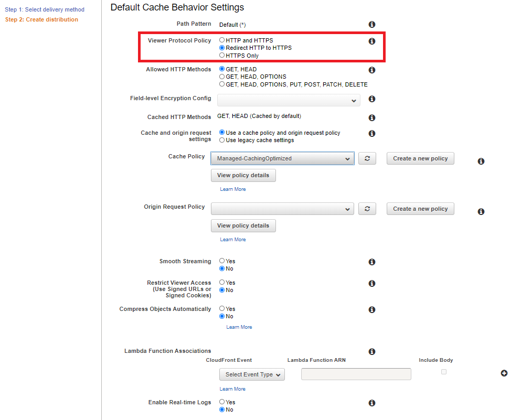Screen dimensions: 521x420
Task: Click the info icon for Lambda Function Associations
Action: coord(371,351)
